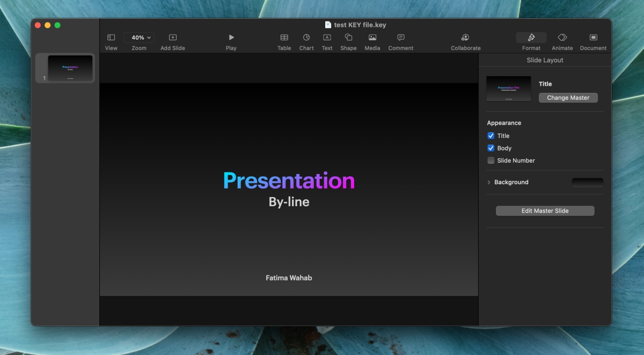Add a Text box
This screenshot has width=644, height=355.
tap(327, 38)
